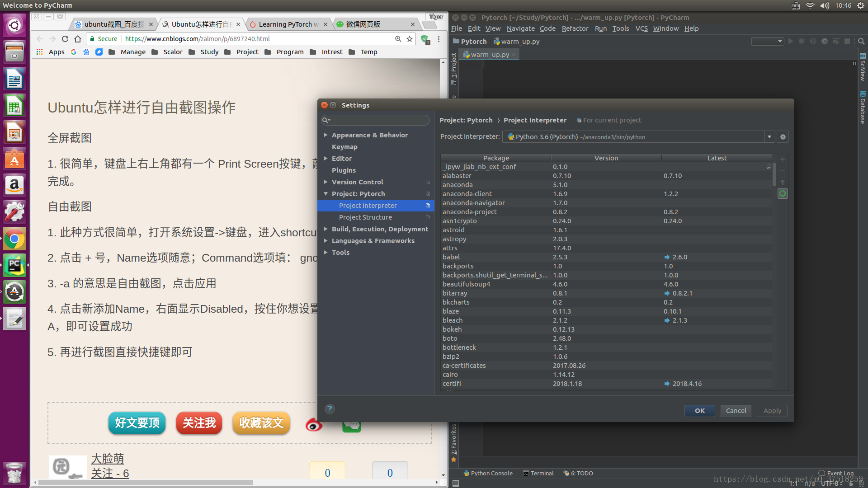Expand Languages & Frameworks group
The height and width of the screenshot is (488, 868).
325,241
